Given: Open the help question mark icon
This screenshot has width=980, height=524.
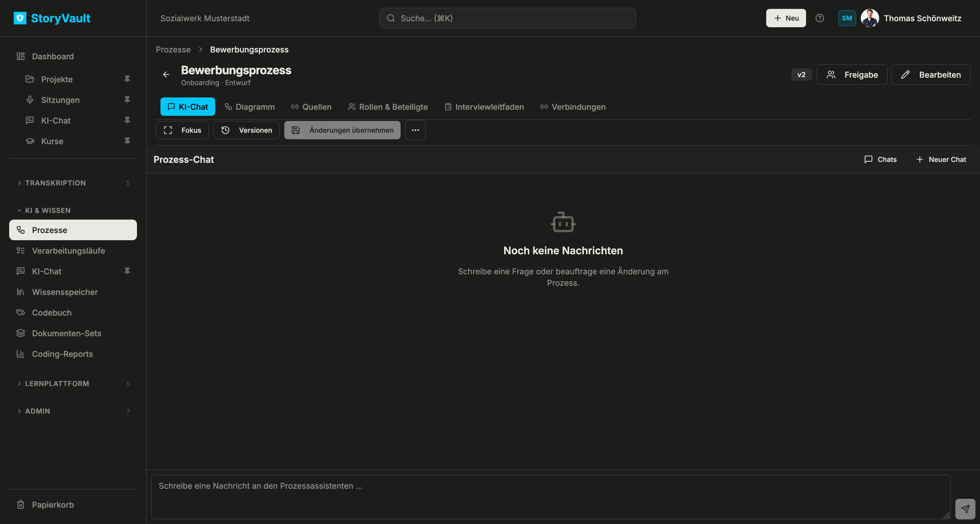Looking at the screenshot, I should tap(820, 18).
